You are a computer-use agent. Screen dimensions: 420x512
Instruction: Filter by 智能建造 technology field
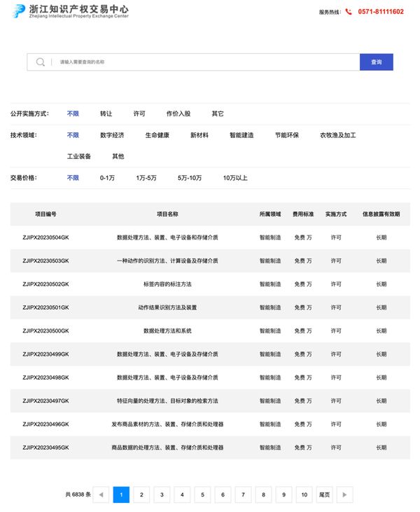[241, 135]
